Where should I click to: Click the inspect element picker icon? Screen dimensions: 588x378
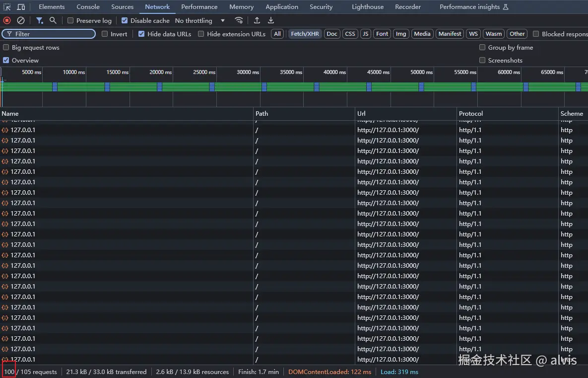[7, 7]
